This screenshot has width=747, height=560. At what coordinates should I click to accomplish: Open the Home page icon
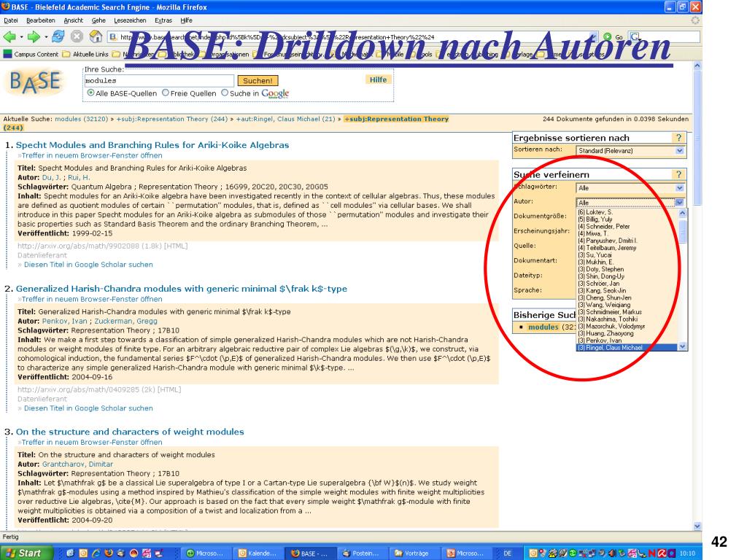96,36
